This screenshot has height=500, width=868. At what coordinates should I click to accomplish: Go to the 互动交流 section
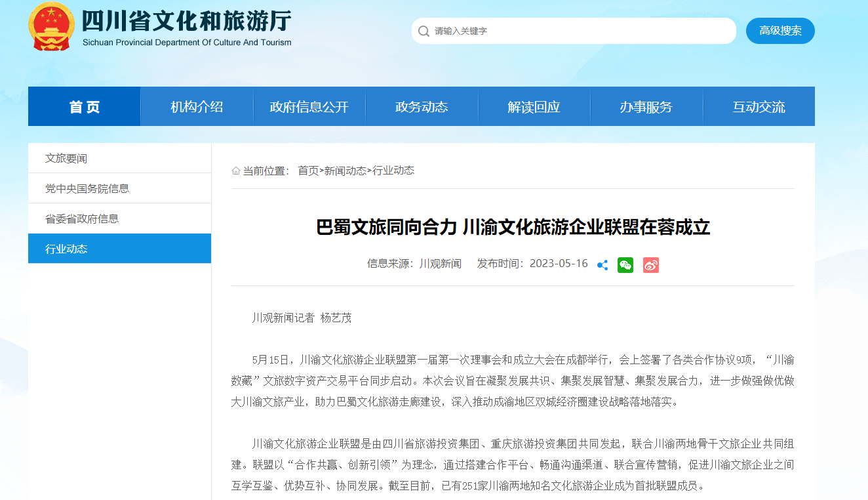tap(759, 106)
